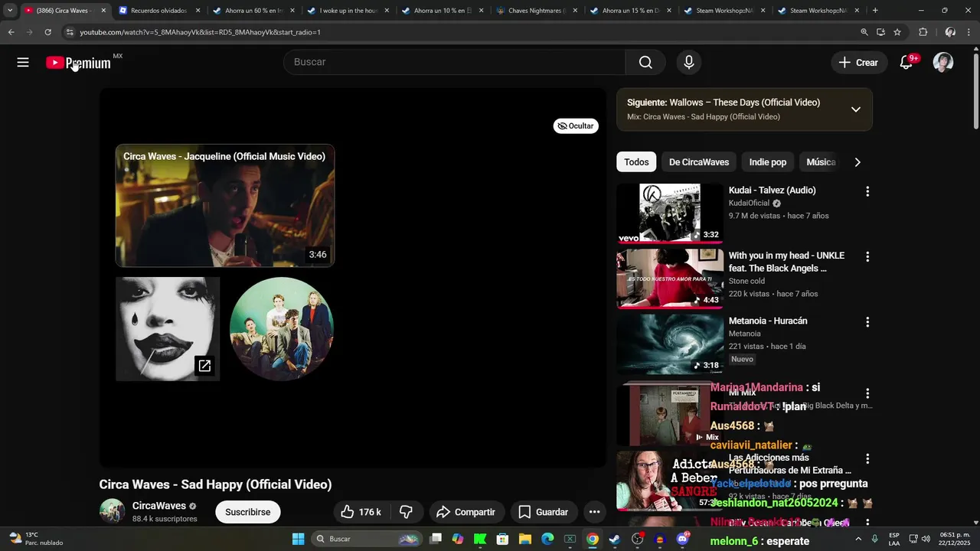Expand the Siguiente mix playlist panel

click(x=856, y=109)
